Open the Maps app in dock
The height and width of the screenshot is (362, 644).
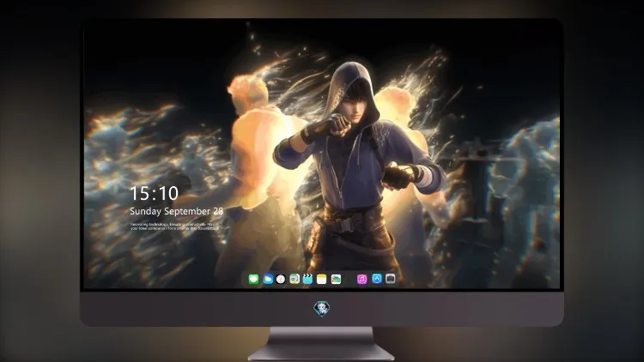[295, 280]
